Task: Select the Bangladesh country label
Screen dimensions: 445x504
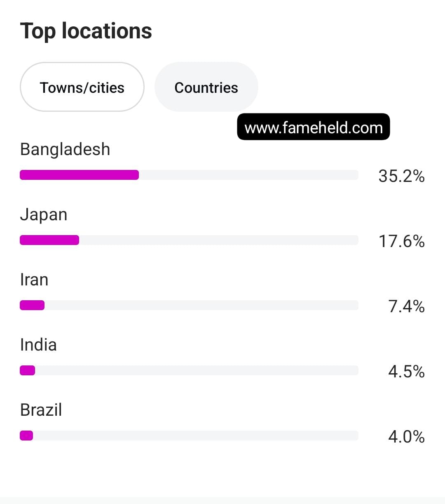Action: (x=65, y=149)
